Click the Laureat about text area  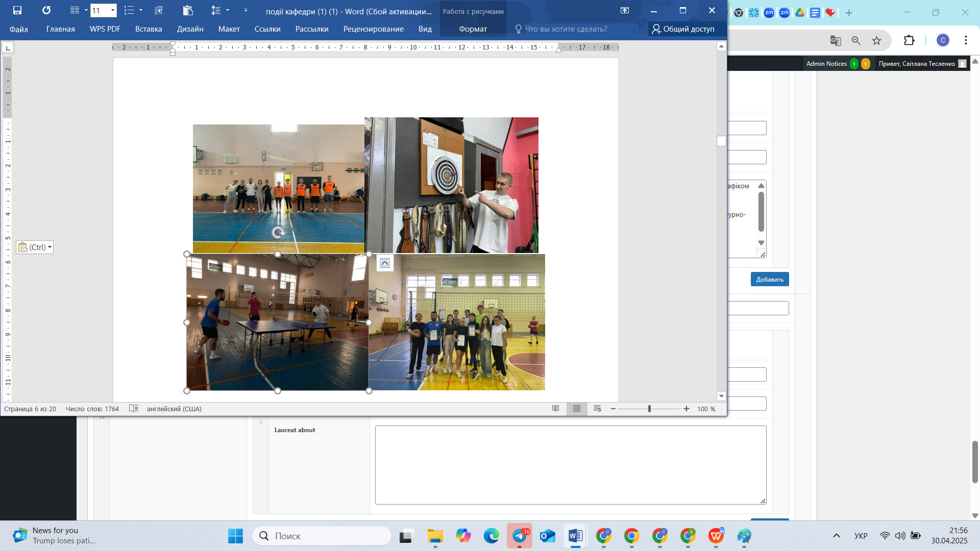(x=571, y=465)
